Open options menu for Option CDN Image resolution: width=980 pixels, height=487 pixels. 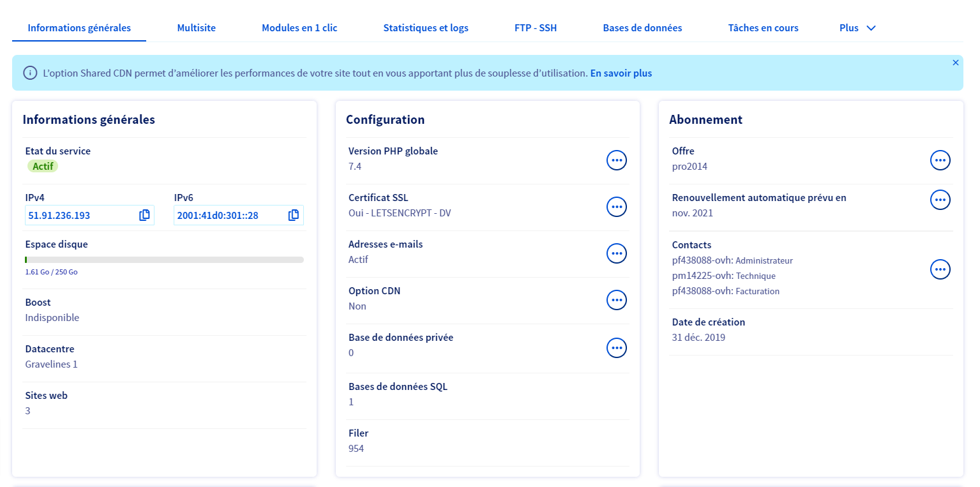(x=616, y=300)
